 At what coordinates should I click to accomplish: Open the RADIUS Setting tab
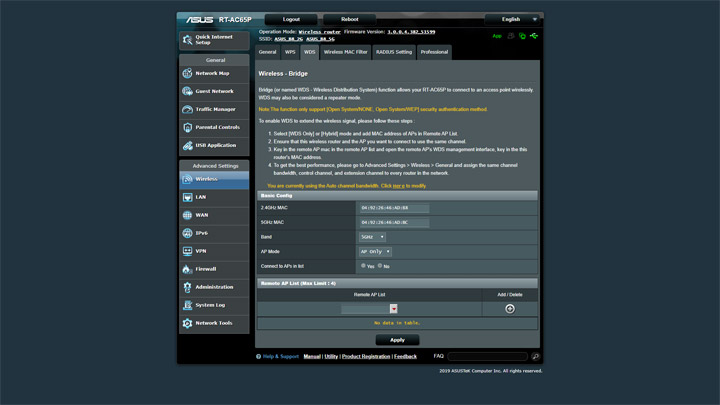coord(394,52)
